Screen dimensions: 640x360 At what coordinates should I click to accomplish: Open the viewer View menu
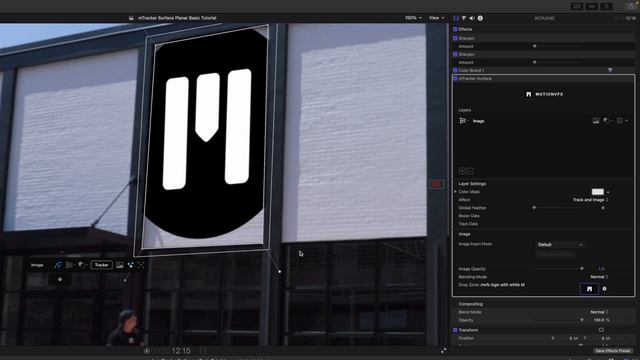(x=436, y=18)
